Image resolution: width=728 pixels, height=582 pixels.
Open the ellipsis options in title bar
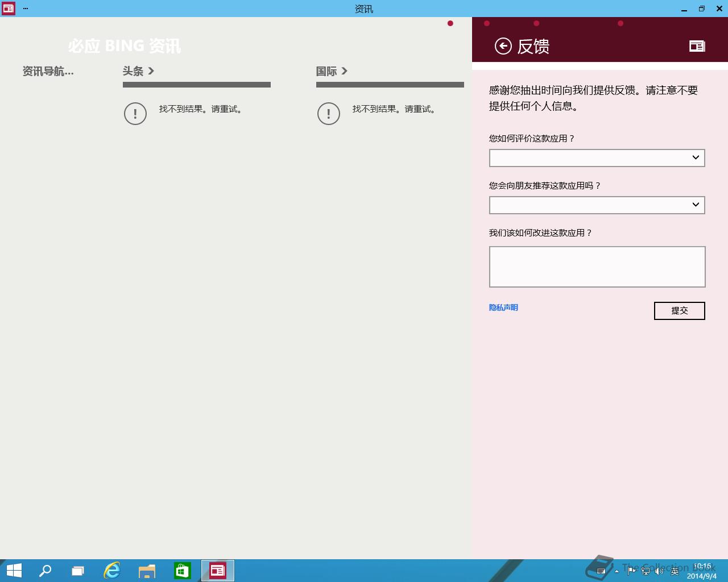26,9
